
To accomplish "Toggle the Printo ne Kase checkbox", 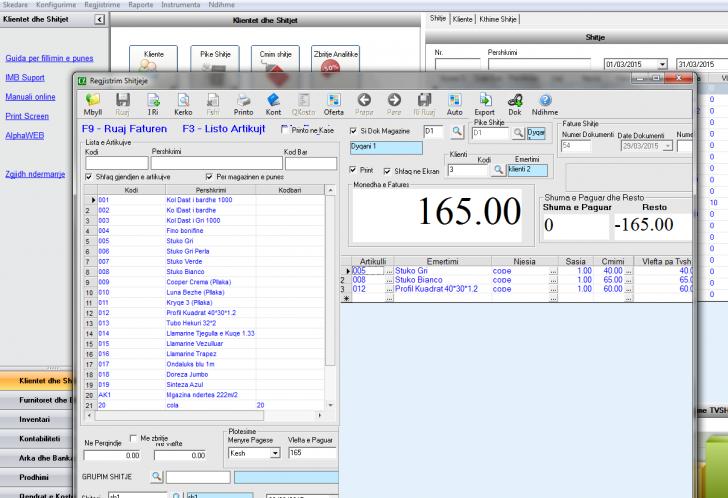I will (x=286, y=130).
